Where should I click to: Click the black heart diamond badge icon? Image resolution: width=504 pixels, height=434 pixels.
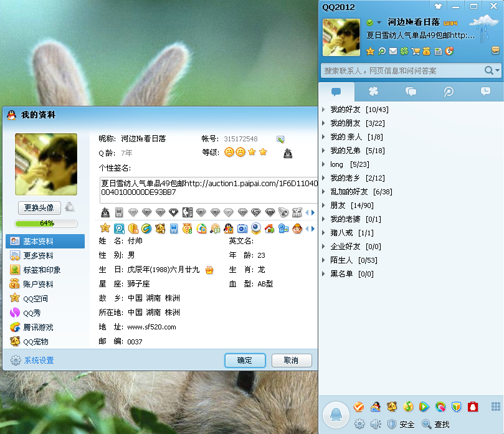(x=174, y=212)
